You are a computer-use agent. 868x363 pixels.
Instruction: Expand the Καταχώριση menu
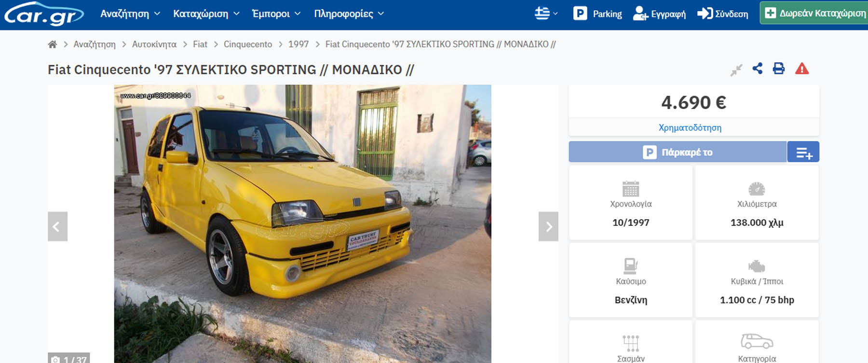[206, 14]
